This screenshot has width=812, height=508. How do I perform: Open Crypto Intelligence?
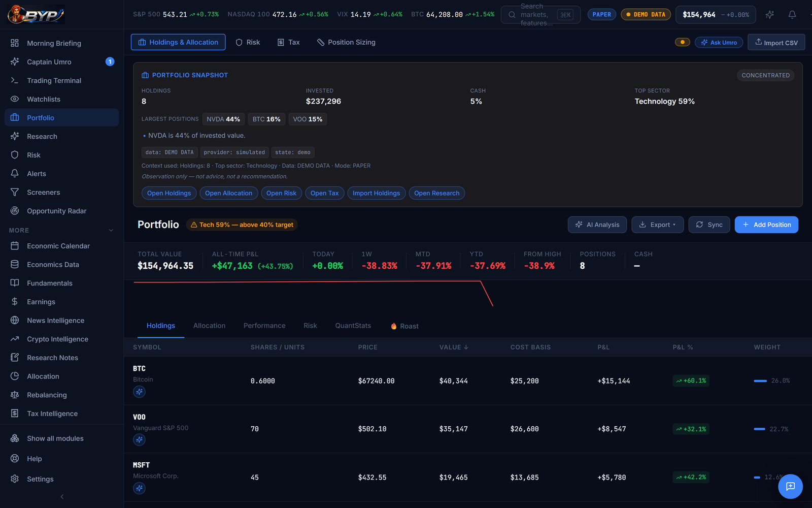pos(61,339)
